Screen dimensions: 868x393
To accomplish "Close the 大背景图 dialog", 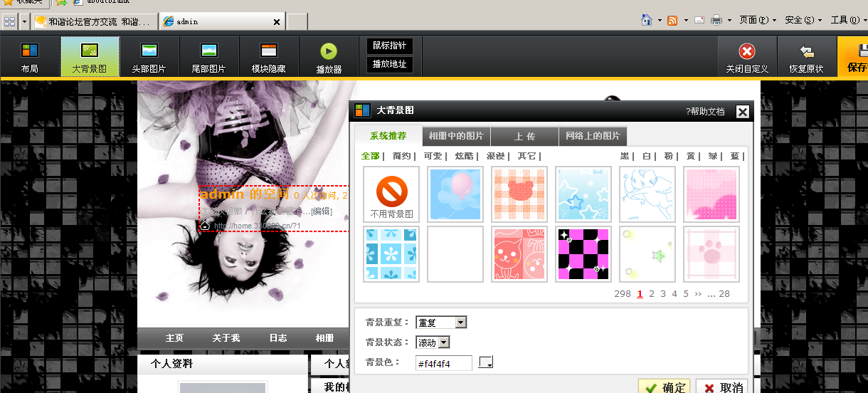I will tap(742, 111).
